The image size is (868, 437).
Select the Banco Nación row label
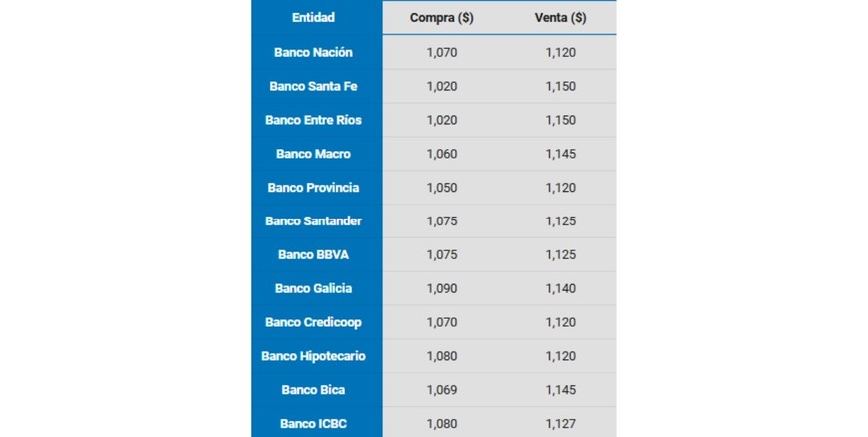pos(313,52)
